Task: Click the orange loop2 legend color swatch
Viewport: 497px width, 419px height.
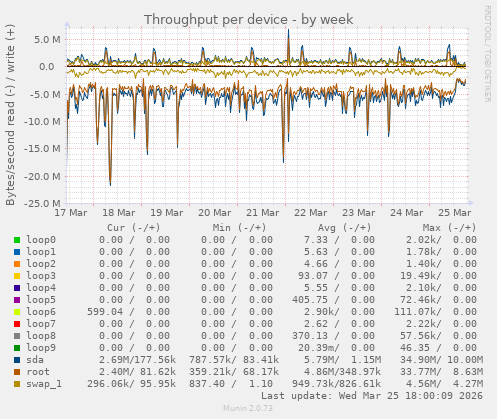Action: tap(17, 264)
